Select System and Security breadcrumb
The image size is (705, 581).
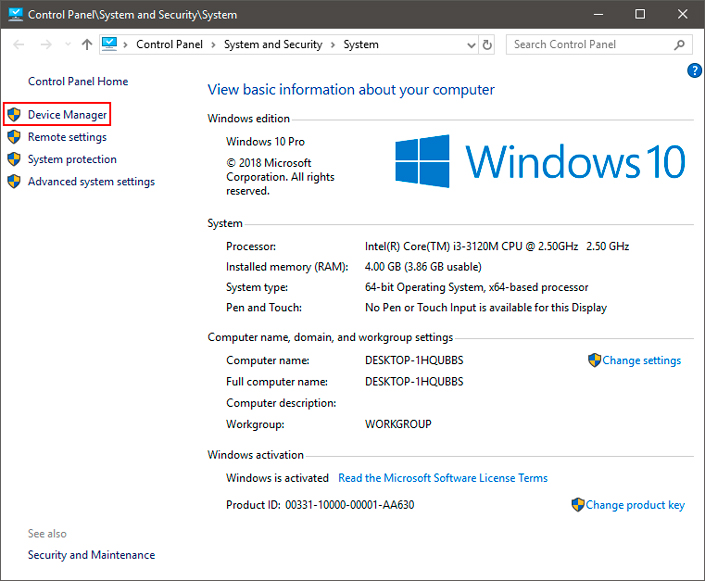[x=273, y=45]
